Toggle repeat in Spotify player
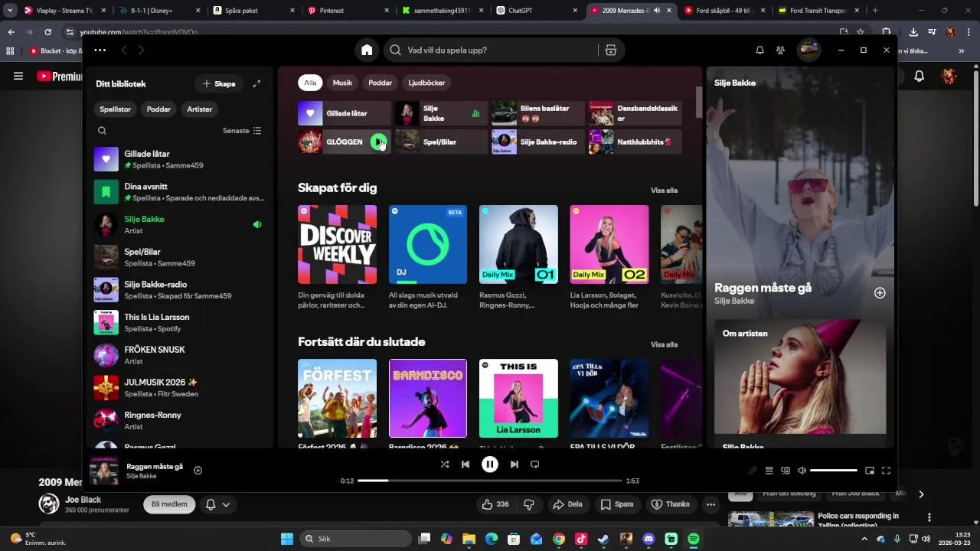980x551 pixels. 535,464
